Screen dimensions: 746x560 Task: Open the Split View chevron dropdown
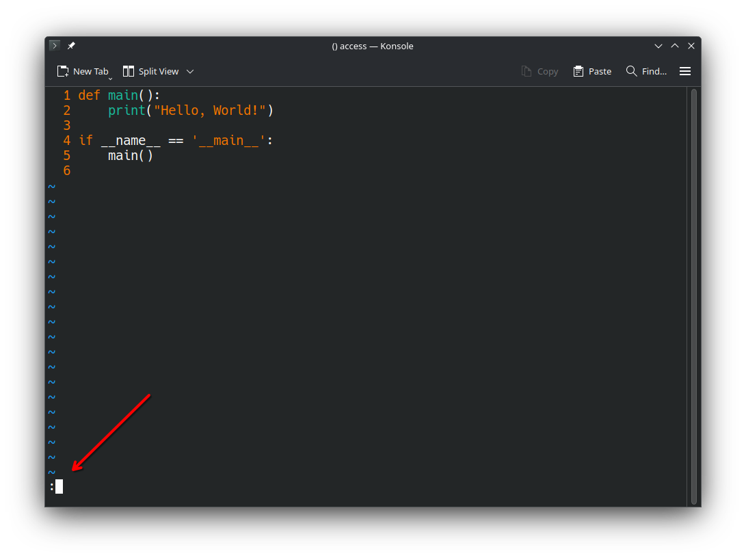[190, 71]
